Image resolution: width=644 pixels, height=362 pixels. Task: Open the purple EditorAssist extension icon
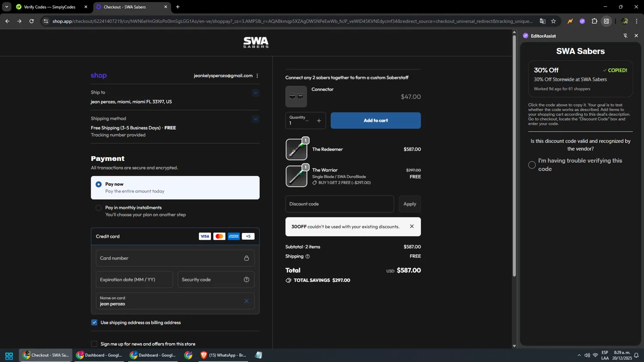[582, 21]
